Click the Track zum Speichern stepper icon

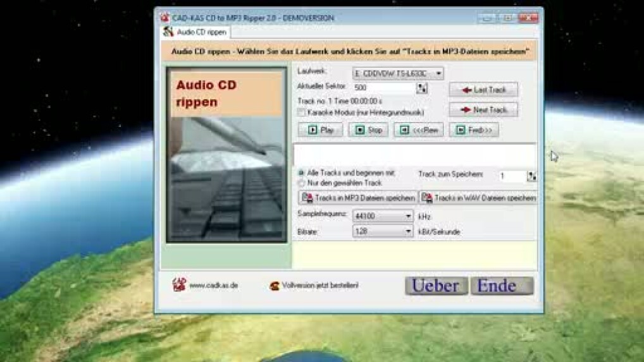pos(531,176)
